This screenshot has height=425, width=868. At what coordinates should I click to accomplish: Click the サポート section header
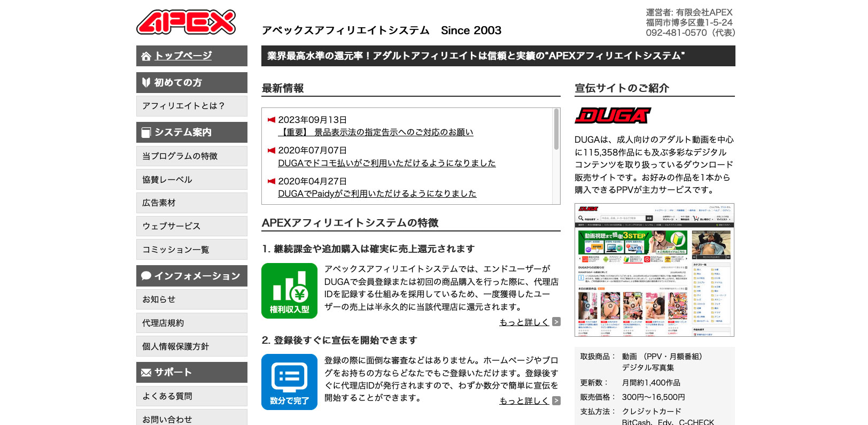(192, 372)
